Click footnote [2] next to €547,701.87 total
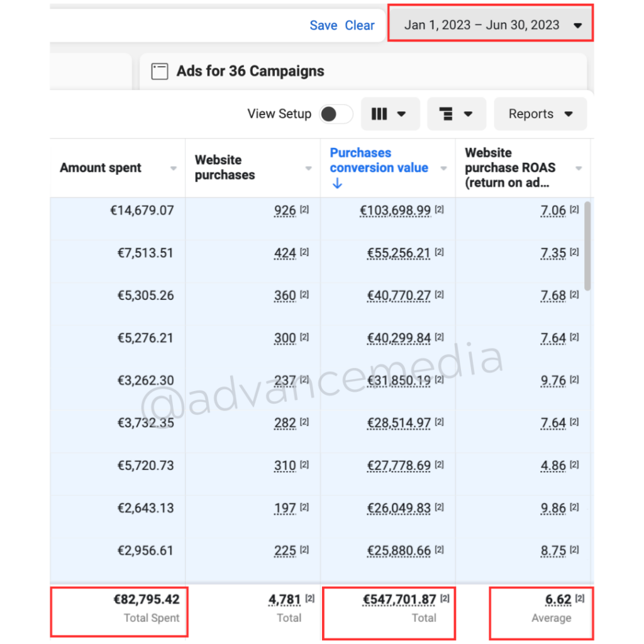This screenshot has width=644, height=644. tap(444, 599)
